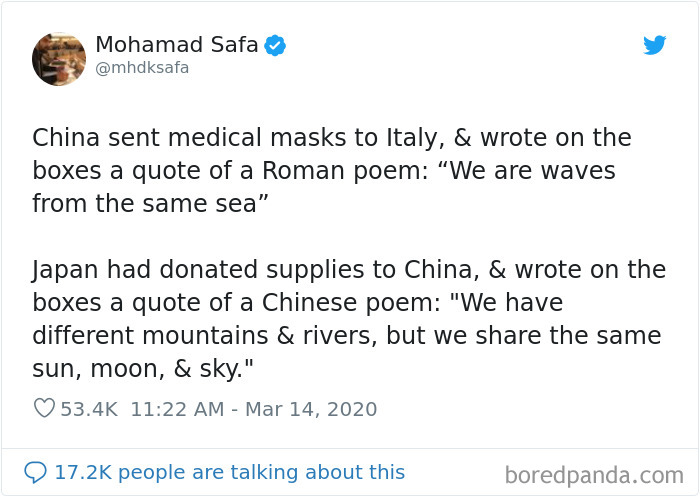Click the 17.2K conversation count
Image resolution: width=700 pixels, height=497 pixels.
click(x=82, y=472)
